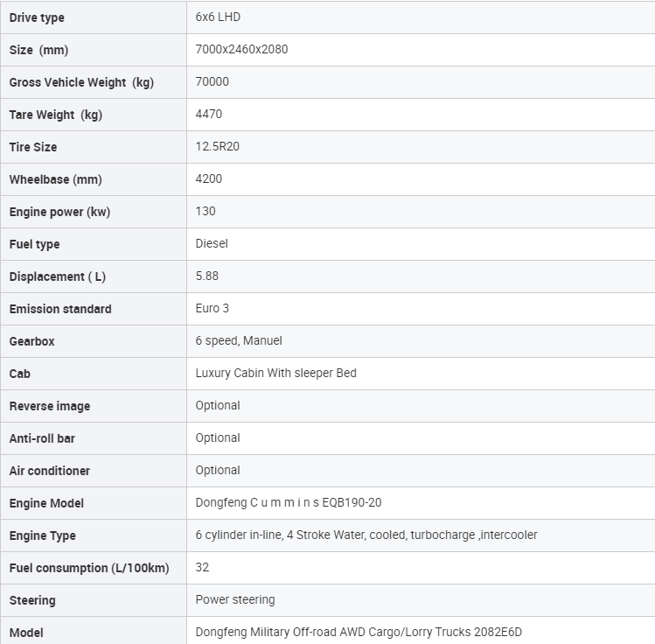655x644 pixels.
Task: Click the 6x6 LHD value
Action: click(x=218, y=17)
